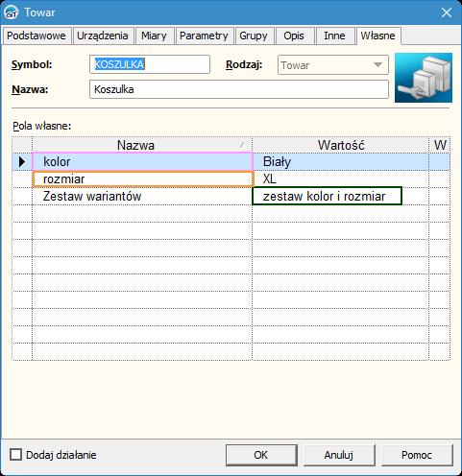Click the Wartość column header
Image resolution: width=462 pixels, height=476 pixels.
click(341, 145)
